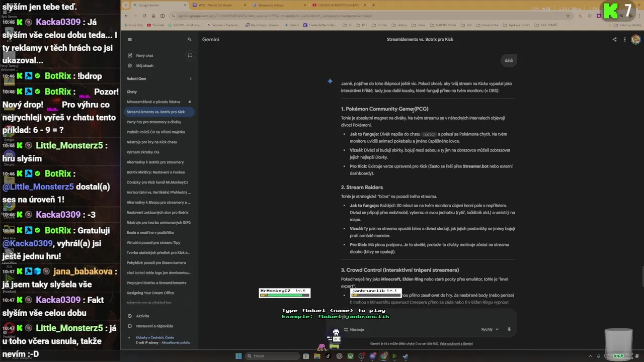Switch to the Streamujte avatary tab
Viewport: 644px width, 362px height.
(x=279, y=5)
